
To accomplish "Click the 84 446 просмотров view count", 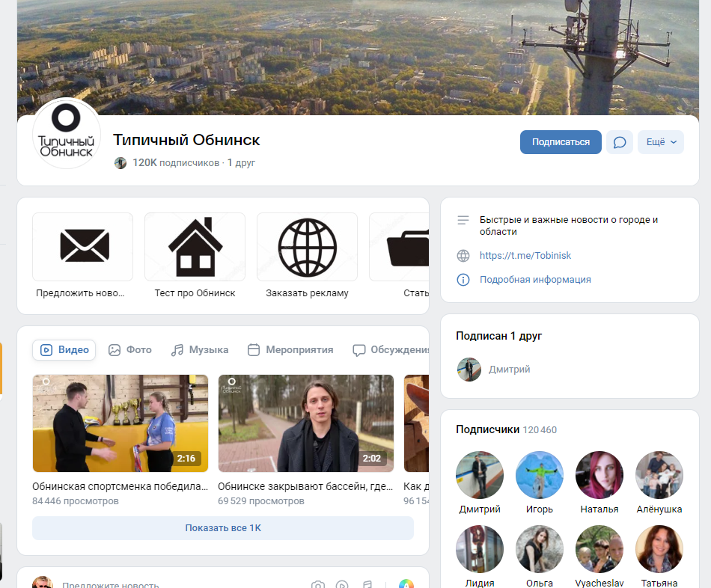I will pos(76,501).
